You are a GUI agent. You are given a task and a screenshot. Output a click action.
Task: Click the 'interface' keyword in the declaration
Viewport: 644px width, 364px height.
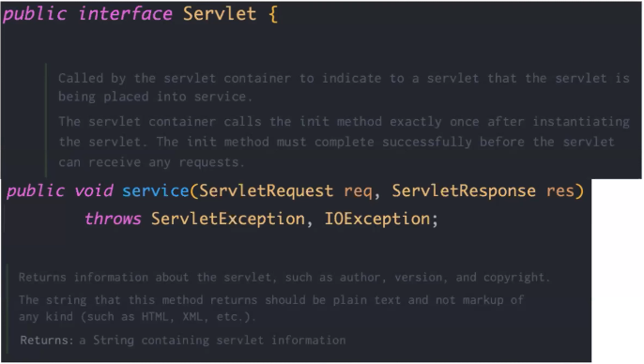(125, 14)
